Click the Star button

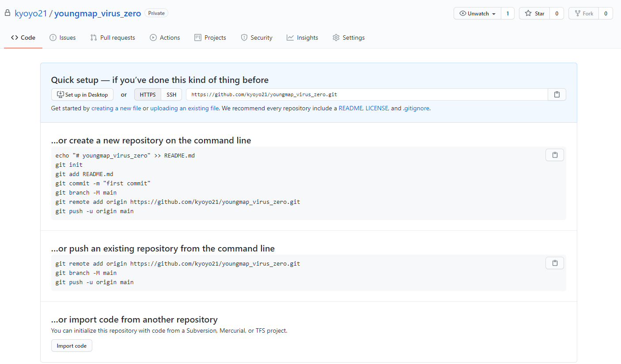coord(534,14)
